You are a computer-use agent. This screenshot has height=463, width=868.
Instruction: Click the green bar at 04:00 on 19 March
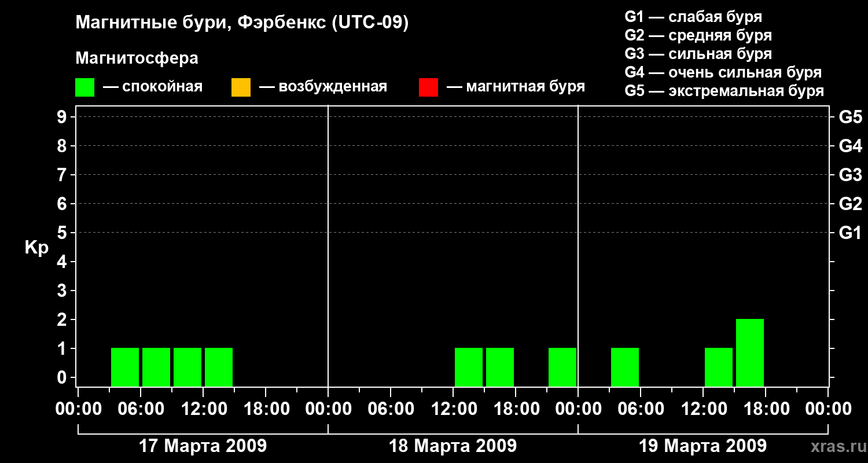click(625, 367)
